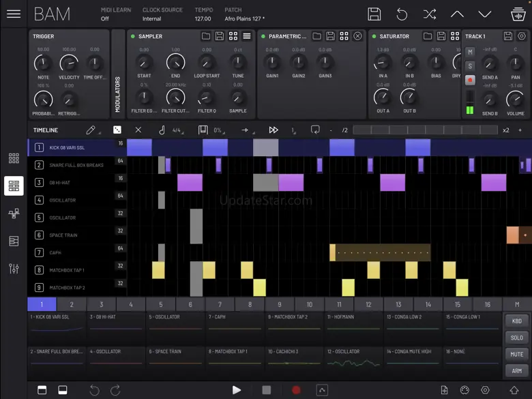
Task: Select pattern tab 5
Action: point(161,304)
